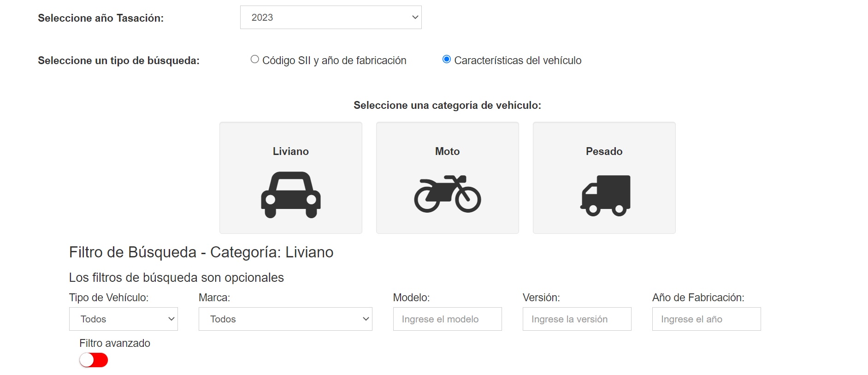Screen dimensions: 868x375
Task: Select Características del vehículo radio button
Action: [x=446, y=60]
